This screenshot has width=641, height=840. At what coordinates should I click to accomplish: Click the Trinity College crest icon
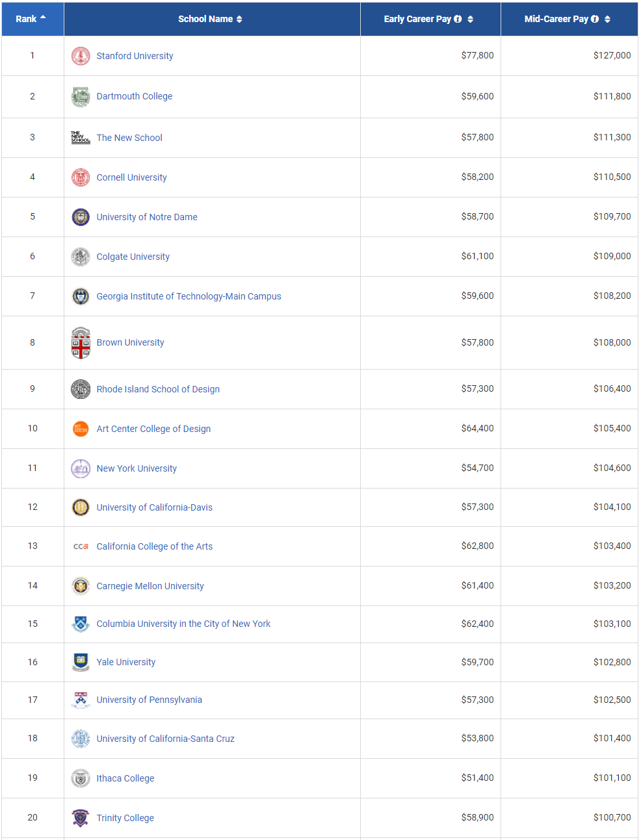coord(81,818)
